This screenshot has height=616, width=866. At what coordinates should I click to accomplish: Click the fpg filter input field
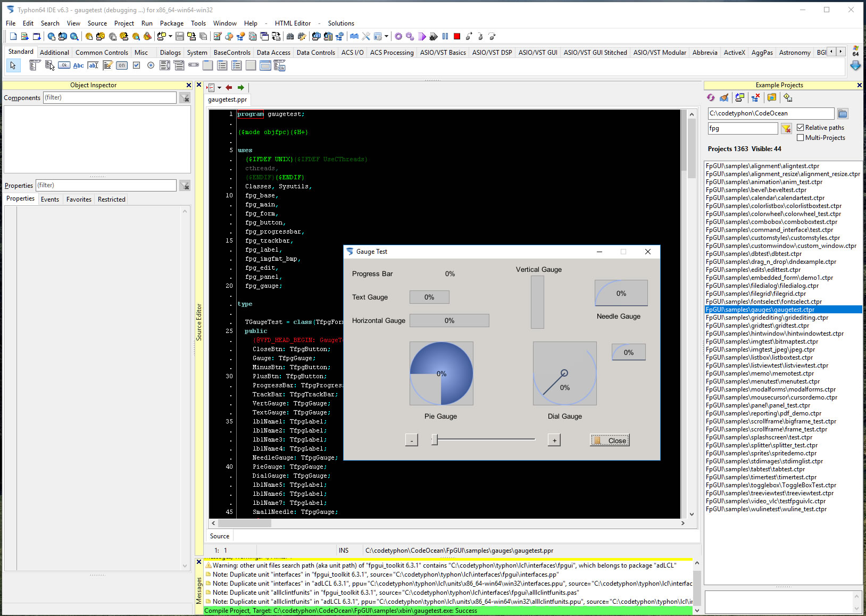coord(743,128)
